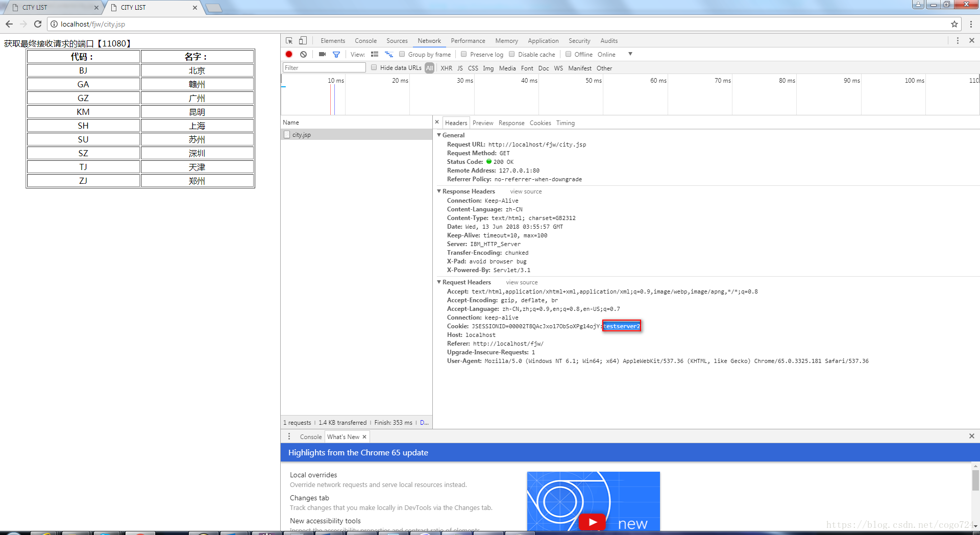Viewport: 980px width, 535px height.
Task: Show the Cookies tab of the request
Action: 540,123
